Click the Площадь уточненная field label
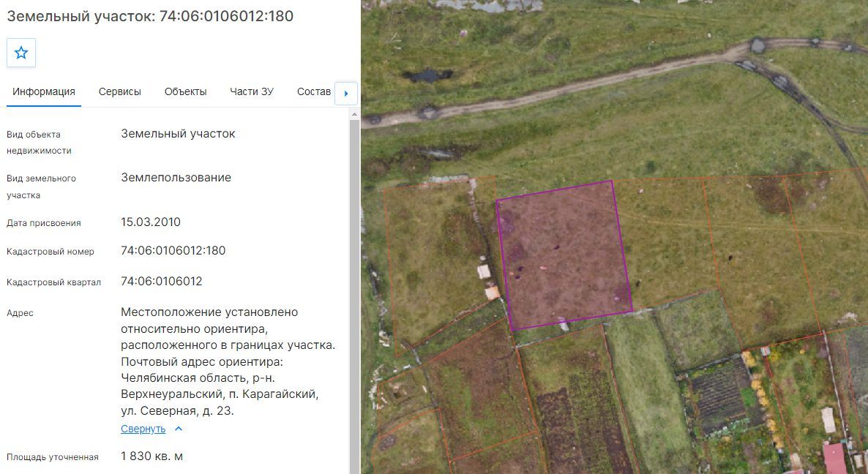This screenshot has height=474, width=868. point(53,457)
